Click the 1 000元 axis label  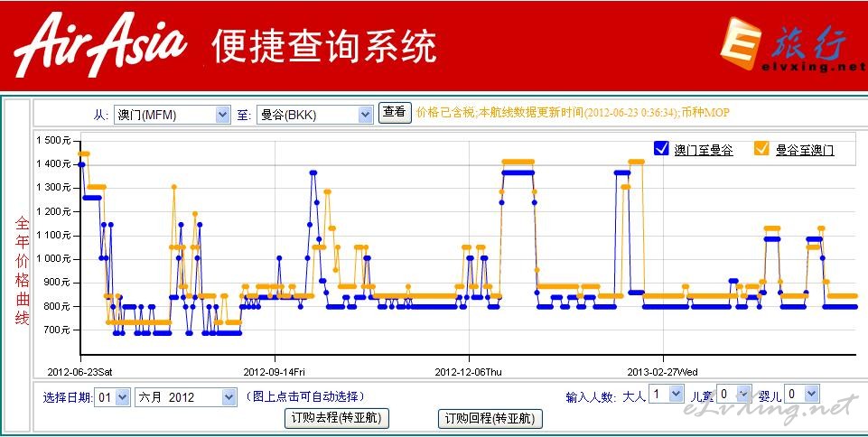(x=53, y=259)
